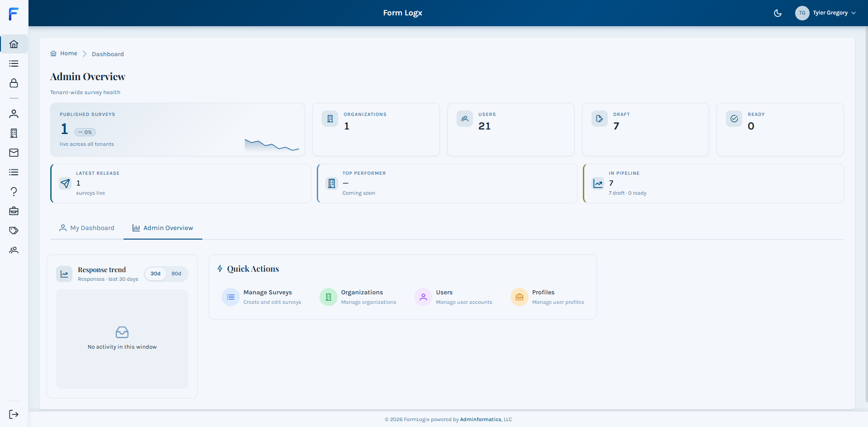The width and height of the screenshot is (868, 427).
Task: Click the Adminformatics, LLC footer link
Action: pyautogui.click(x=486, y=419)
